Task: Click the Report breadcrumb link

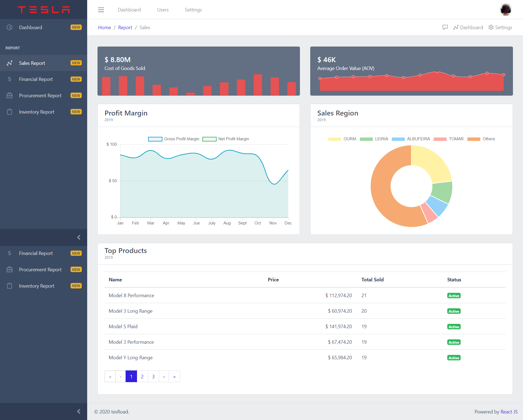Action: [x=125, y=28]
